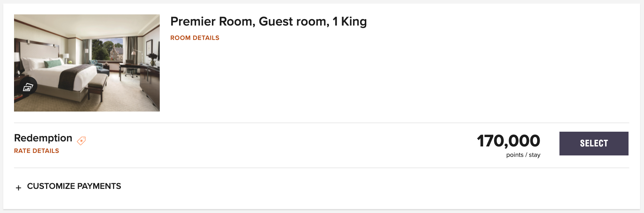The width and height of the screenshot is (644, 213).
Task: Click the Premier Room, Guest room, 1 King heading
Action: [x=268, y=22]
